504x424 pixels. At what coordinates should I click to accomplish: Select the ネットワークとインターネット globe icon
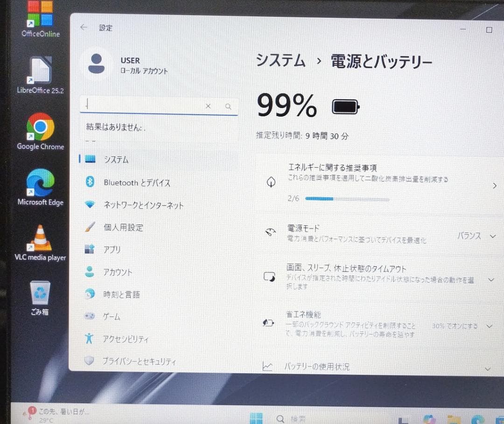pos(90,205)
